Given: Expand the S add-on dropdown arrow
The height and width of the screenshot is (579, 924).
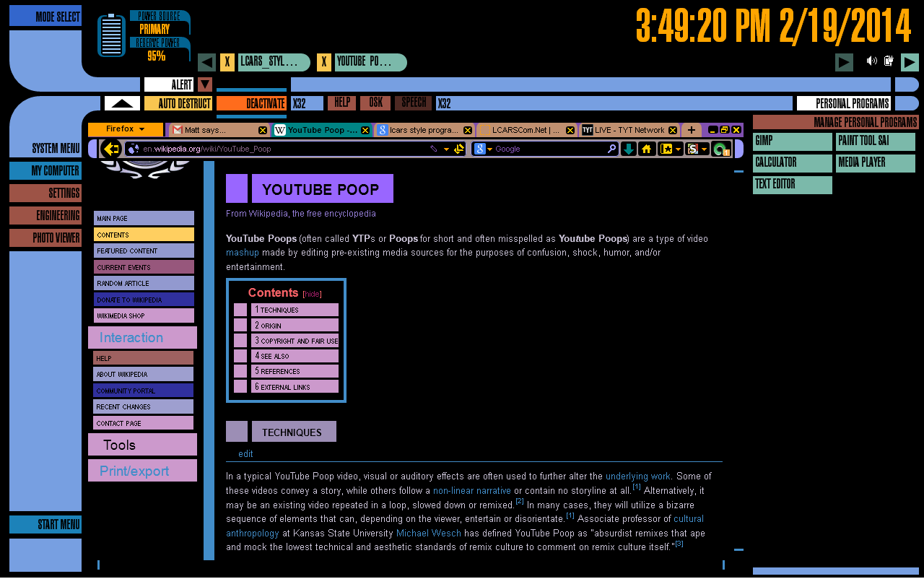Looking at the screenshot, I should pos(705,149).
